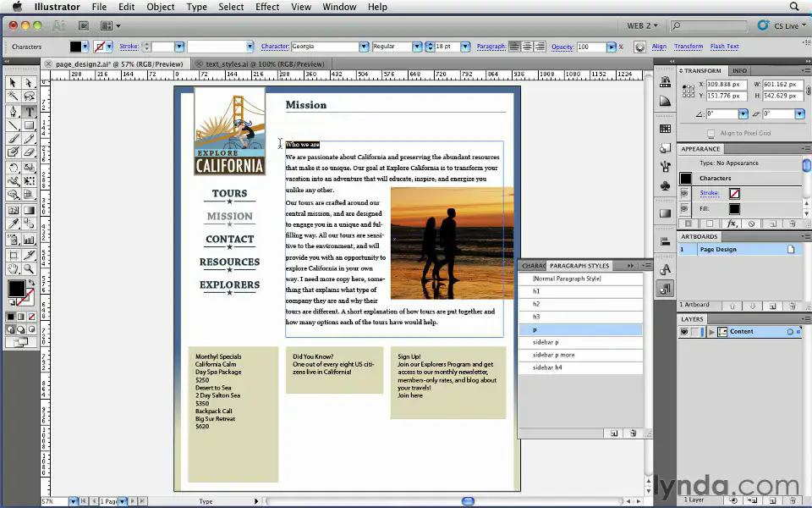The image size is (812, 508).
Task: Select a transform reference point
Action: [689, 91]
